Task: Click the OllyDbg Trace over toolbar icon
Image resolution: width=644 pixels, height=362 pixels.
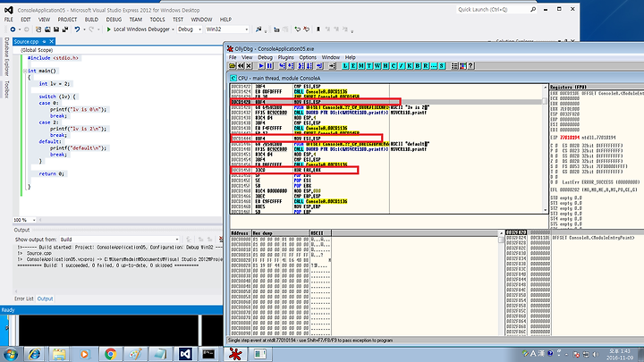Action: 309,65
